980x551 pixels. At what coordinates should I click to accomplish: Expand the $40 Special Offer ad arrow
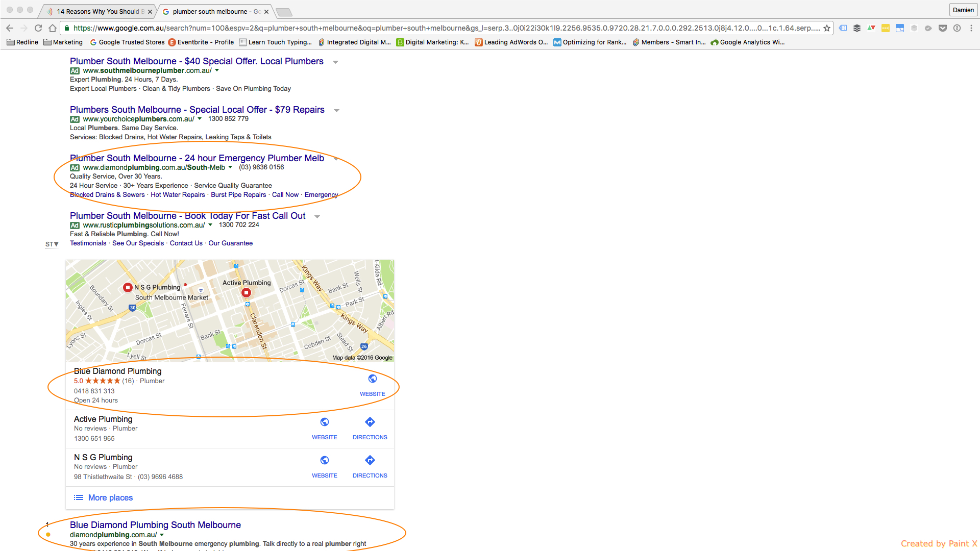click(x=335, y=62)
